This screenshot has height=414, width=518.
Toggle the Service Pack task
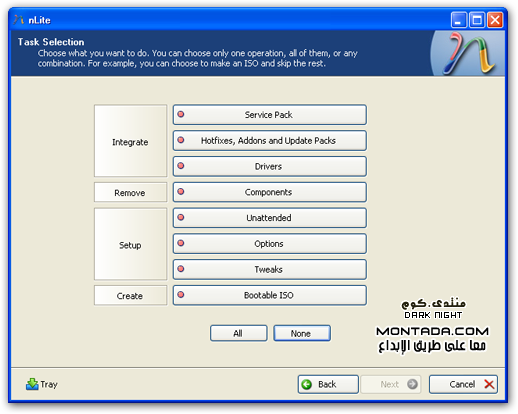pyautogui.click(x=270, y=115)
